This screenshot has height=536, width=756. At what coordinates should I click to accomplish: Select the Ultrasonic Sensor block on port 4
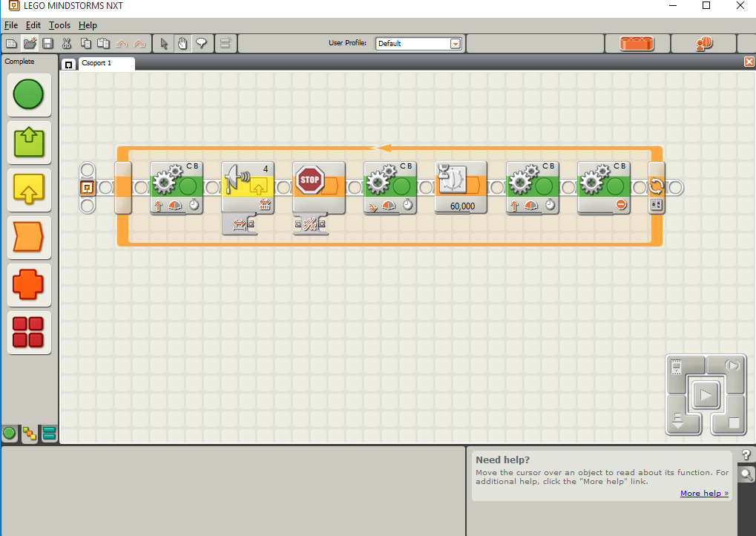point(247,187)
